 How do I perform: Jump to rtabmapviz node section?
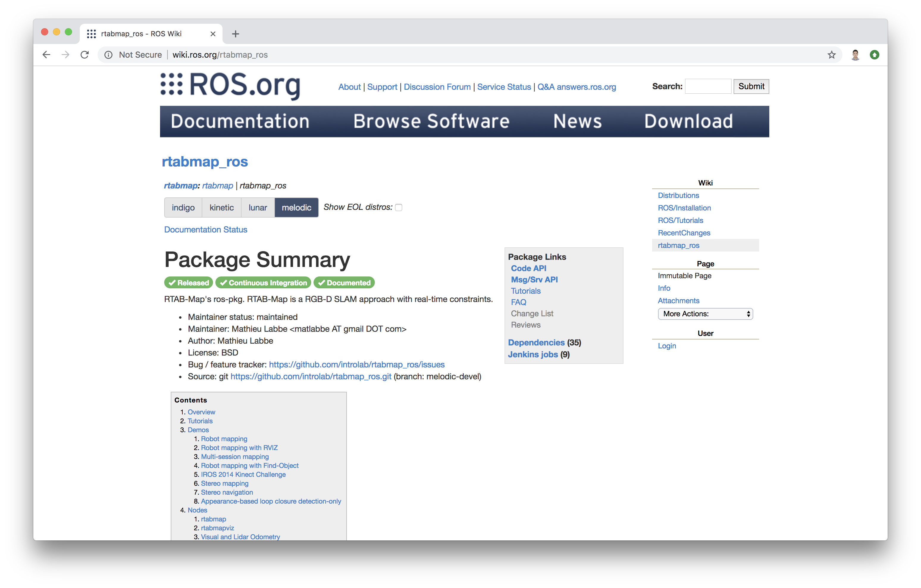pos(218,528)
